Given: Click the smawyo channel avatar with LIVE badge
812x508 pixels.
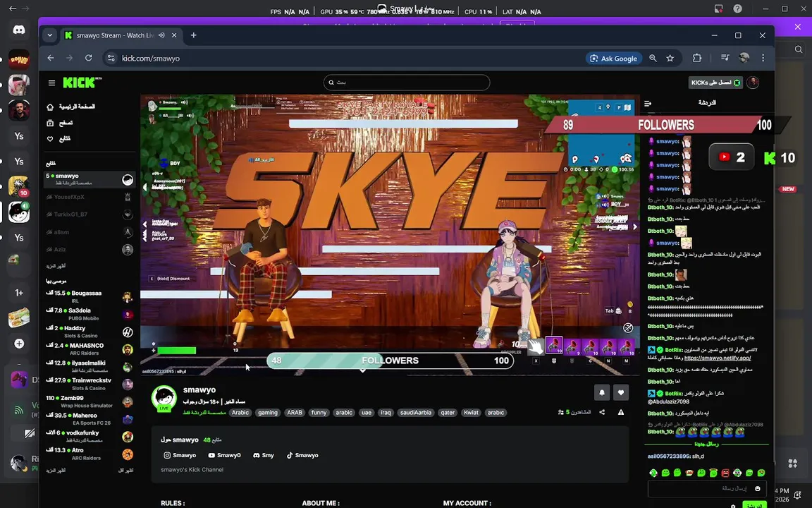Looking at the screenshot, I should [x=164, y=399].
